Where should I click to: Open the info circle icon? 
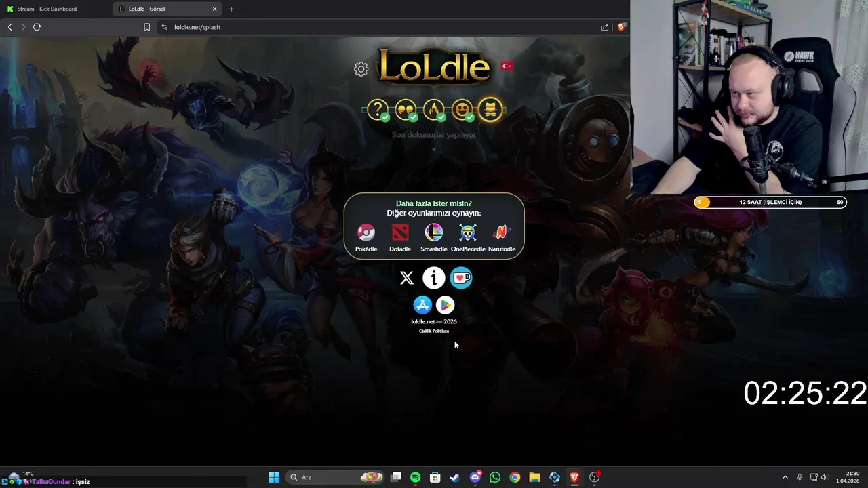(434, 278)
